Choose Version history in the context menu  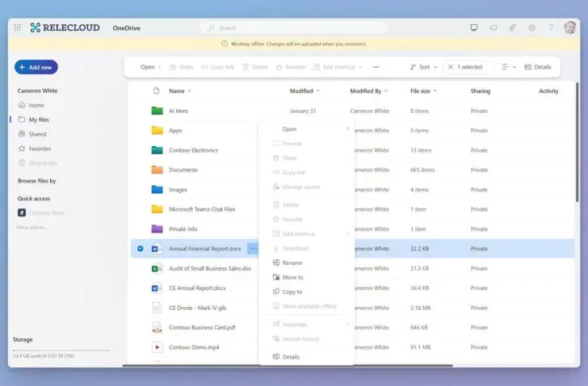(307, 339)
